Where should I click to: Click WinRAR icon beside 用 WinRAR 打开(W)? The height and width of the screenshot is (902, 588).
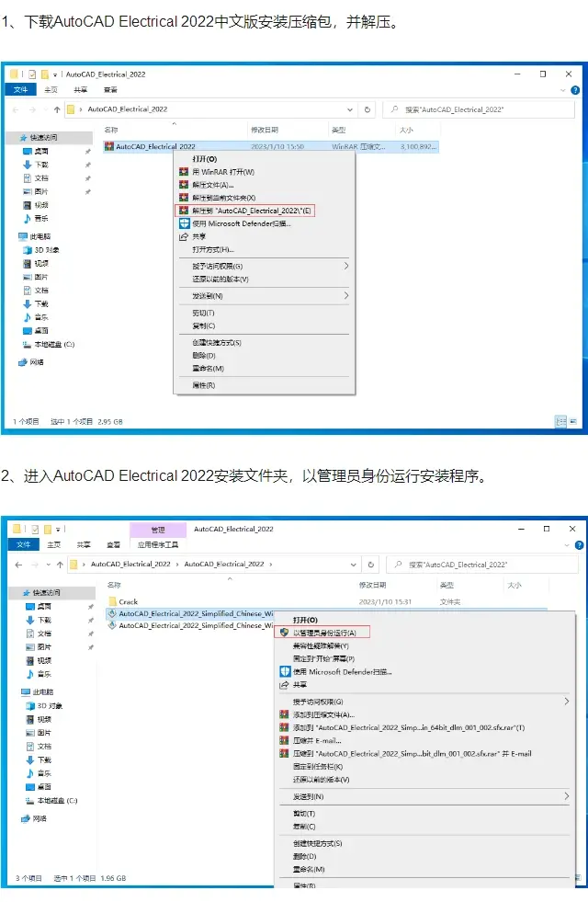(x=184, y=171)
